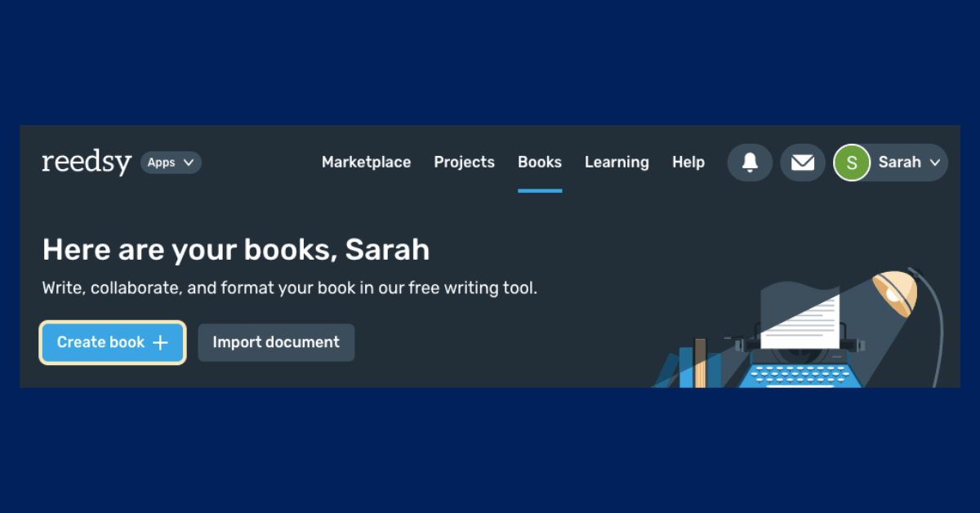Switch to the Marketplace tab
This screenshot has height=513, width=980.
366,162
